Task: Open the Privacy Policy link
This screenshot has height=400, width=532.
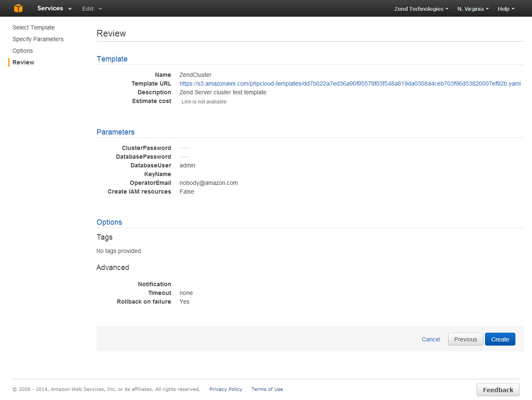Action: coord(226,389)
